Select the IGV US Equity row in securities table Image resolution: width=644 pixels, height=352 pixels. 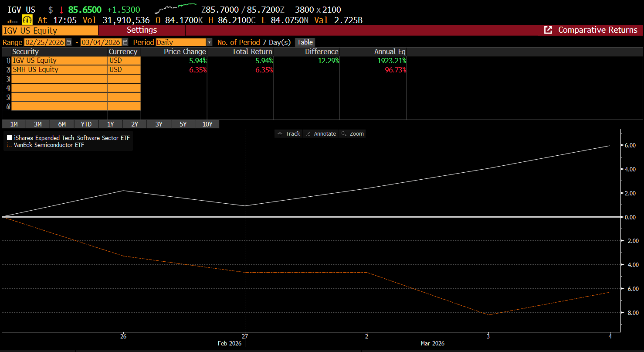[x=59, y=61]
